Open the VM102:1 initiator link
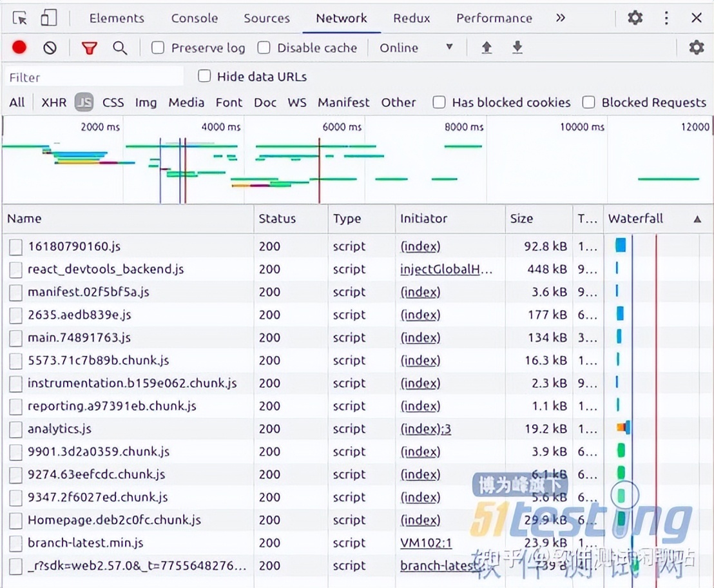714x588 pixels. point(426,543)
